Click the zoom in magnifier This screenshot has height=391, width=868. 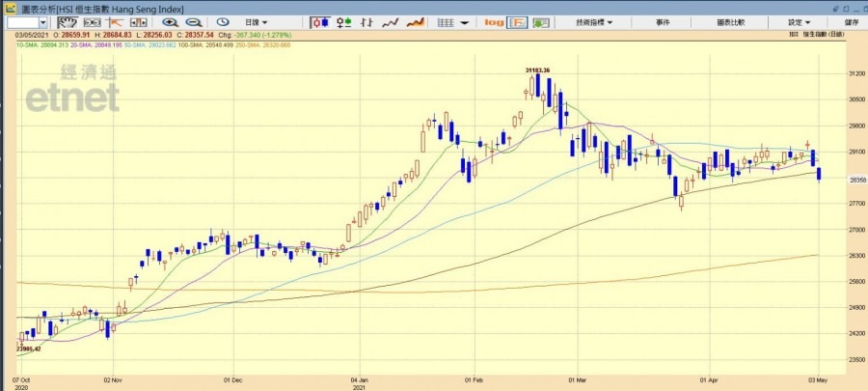[x=171, y=21]
